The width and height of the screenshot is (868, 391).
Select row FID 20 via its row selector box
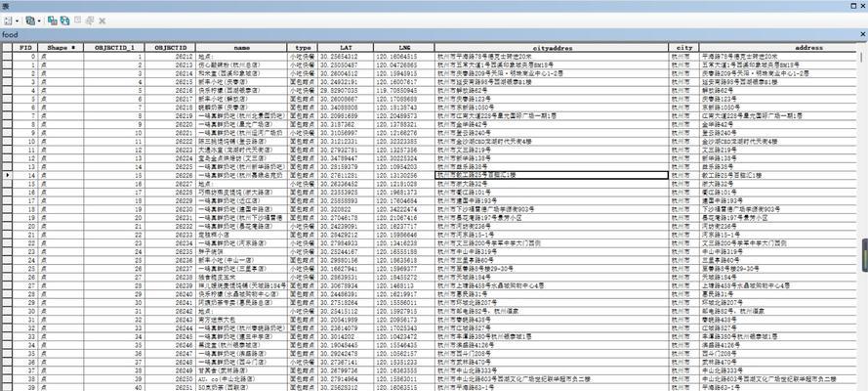point(7,226)
